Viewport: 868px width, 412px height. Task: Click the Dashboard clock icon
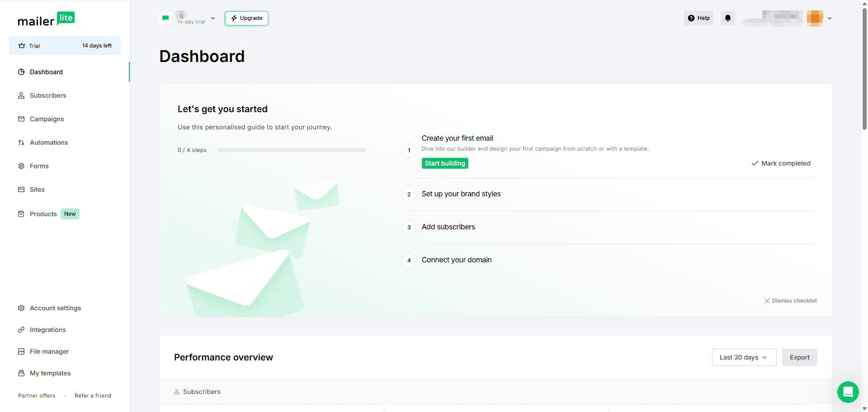pos(21,72)
